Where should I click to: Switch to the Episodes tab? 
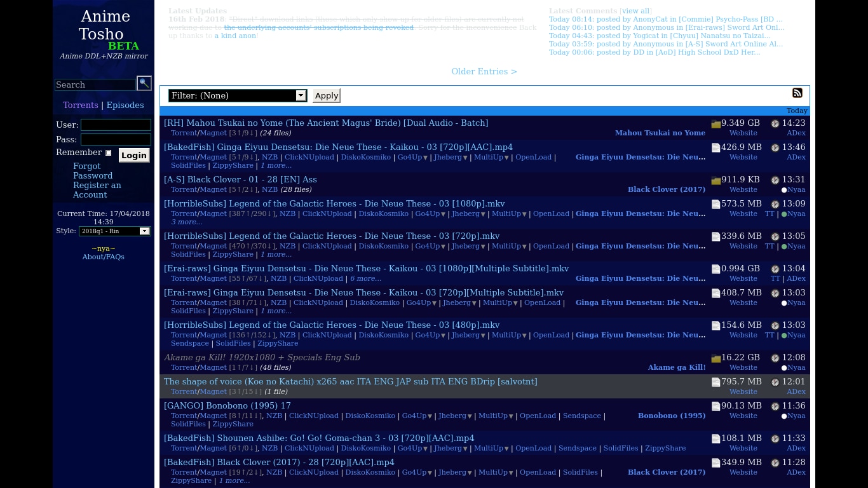tap(125, 105)
